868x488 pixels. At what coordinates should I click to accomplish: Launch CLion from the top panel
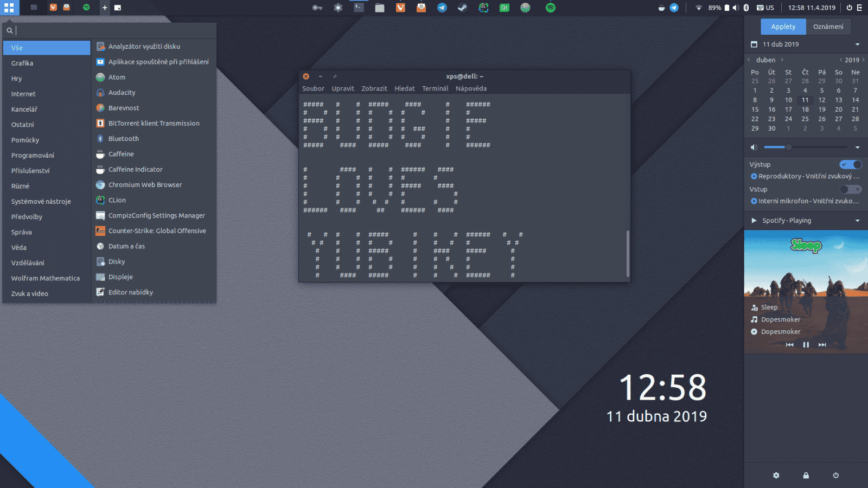pos(483,8)
